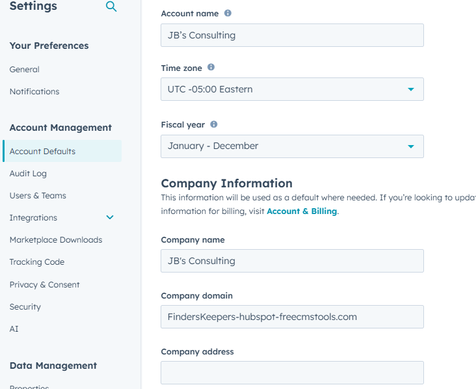Click the Company domain label

point(197,296)
